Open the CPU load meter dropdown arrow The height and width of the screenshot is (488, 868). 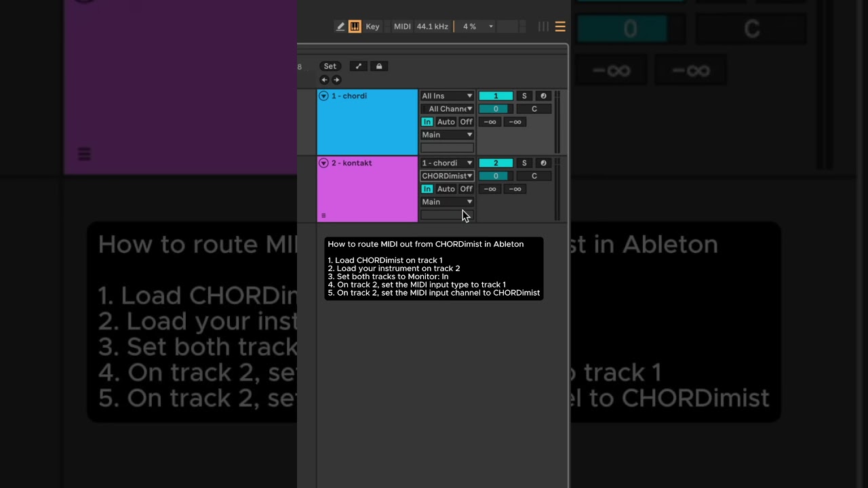[491, 26]
